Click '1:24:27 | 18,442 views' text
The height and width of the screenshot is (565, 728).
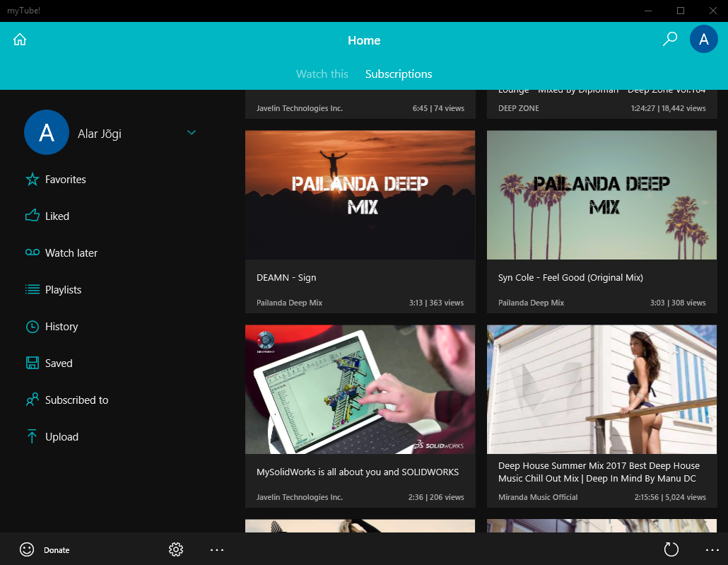[x=668, y=108]
